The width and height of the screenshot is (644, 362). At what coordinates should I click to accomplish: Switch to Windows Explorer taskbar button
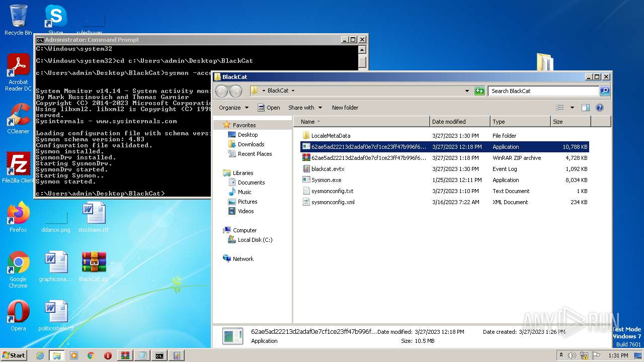tap(56, 355)
